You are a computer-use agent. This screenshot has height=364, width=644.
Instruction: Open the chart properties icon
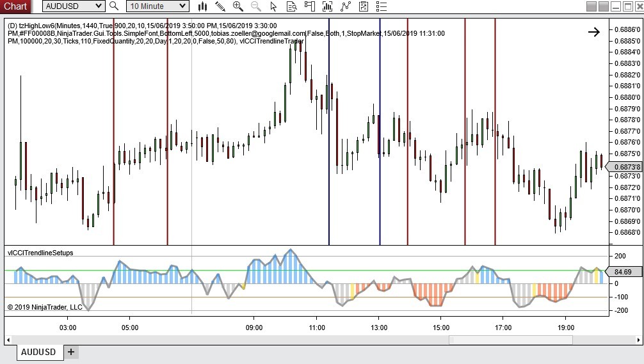coord(364,6)
